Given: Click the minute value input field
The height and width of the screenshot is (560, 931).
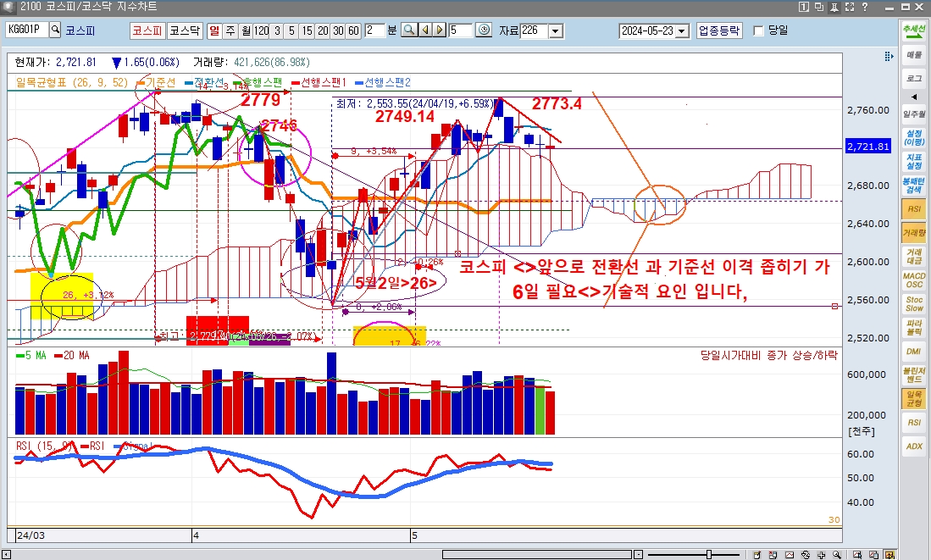Looking at the screenshot, I should pyautogui.click(x=374, y=30).
